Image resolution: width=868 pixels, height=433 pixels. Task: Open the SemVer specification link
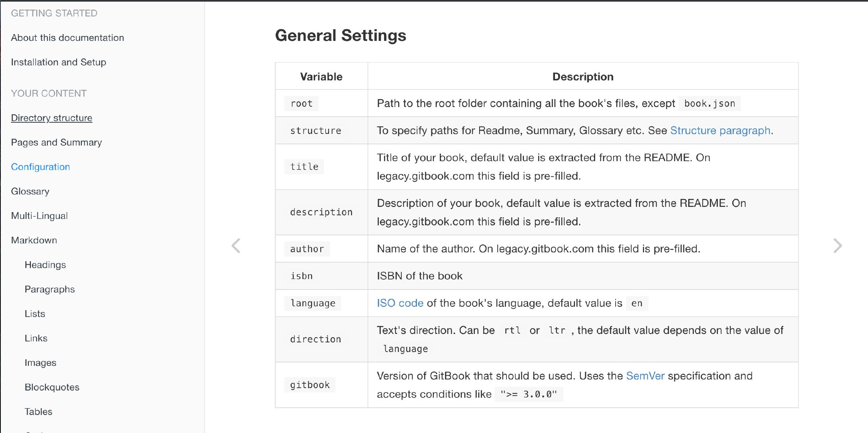(645, 376)
